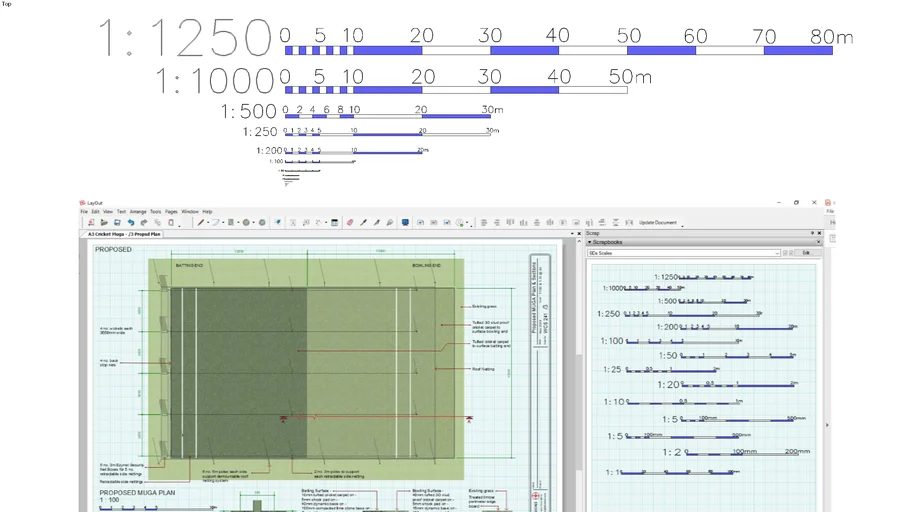
Task: Open the arc tool dropdown arrow
Action: pyautogui.click(x=221, y=223)
